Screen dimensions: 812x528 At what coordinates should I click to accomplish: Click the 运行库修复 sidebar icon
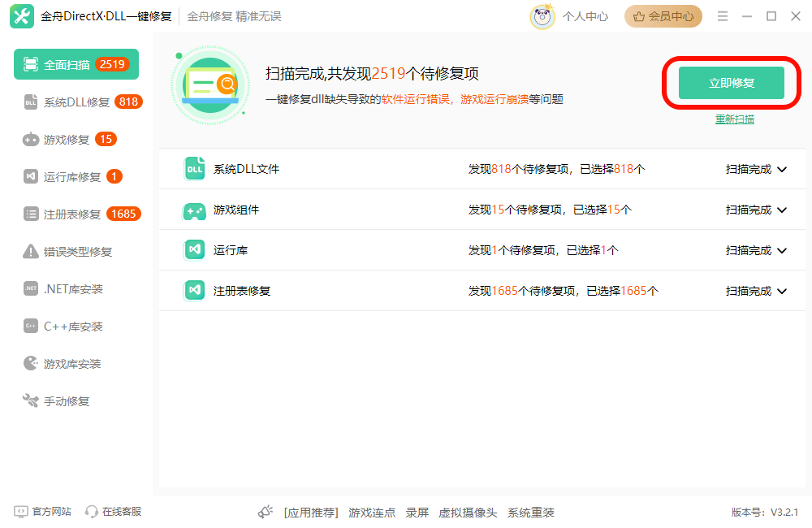point(31,177)
